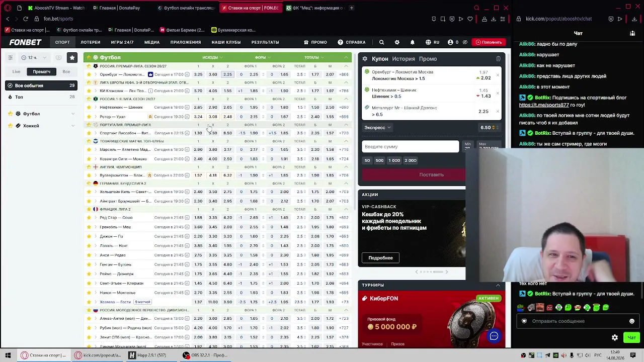Click the Пополнить deposit button
This screenshot has width=644, height=362.
[489, 42]
